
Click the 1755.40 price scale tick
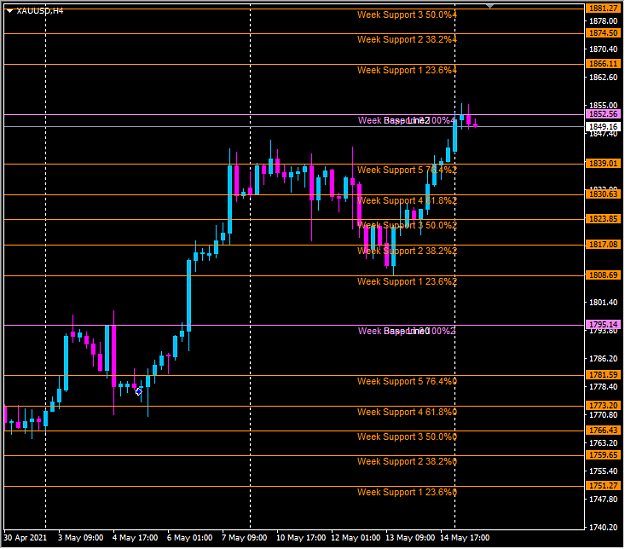coord(603,472)
